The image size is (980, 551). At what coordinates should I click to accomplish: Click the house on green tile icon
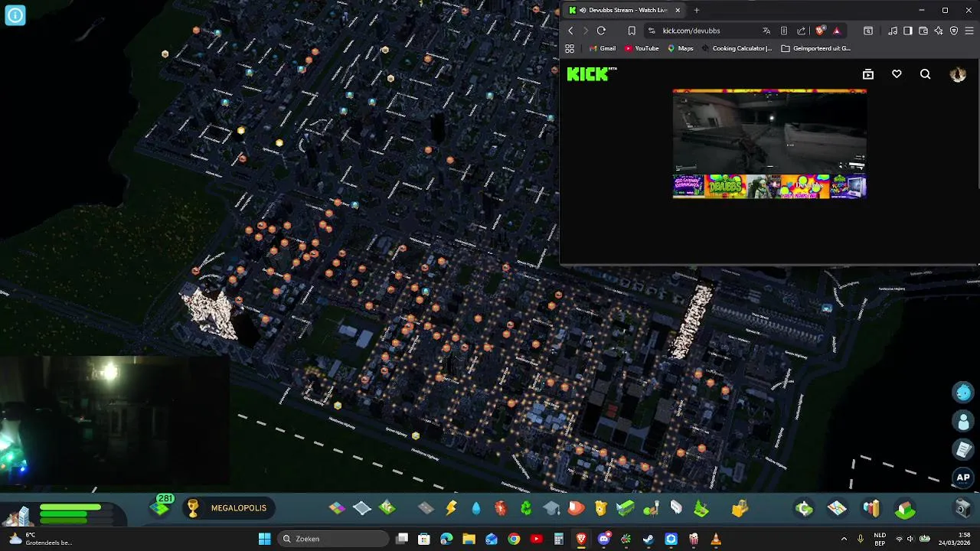tap(906, 508)
